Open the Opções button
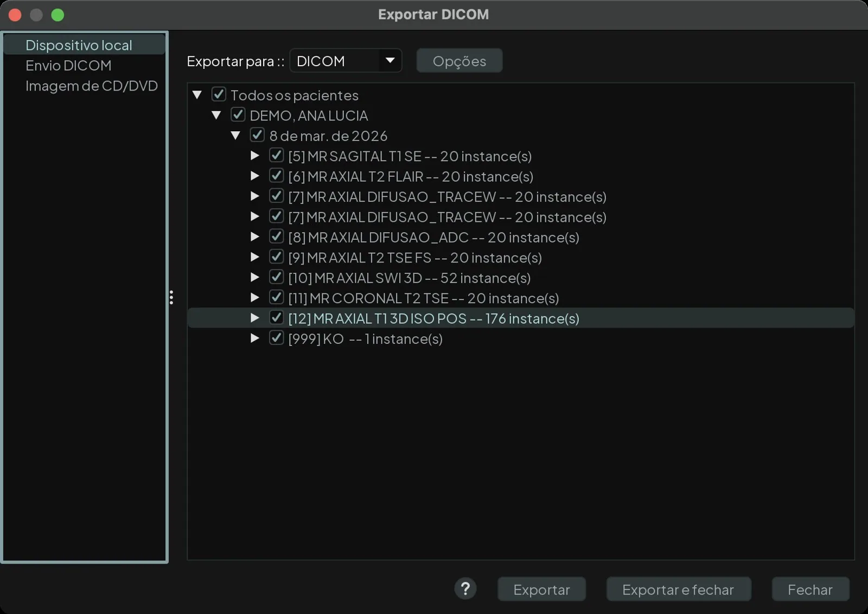 [x=459, y=61]
